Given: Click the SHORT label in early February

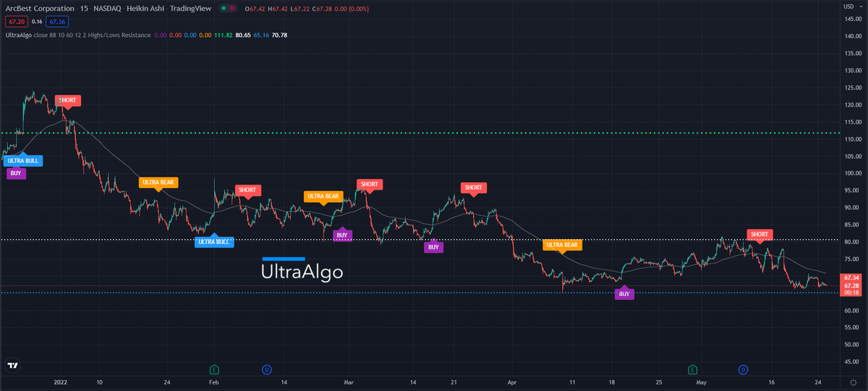Looking at the screenshot, I should [248, 190].
